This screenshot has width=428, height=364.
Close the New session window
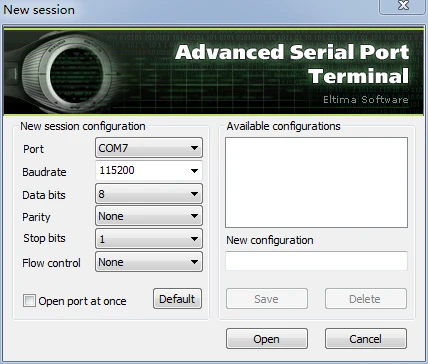coord(403,6)
